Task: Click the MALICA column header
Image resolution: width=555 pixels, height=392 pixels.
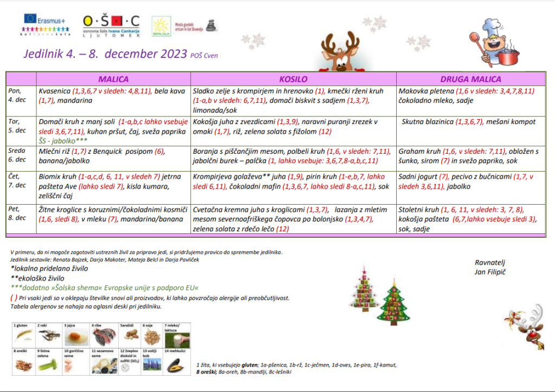Action: [x=113, y=79]
